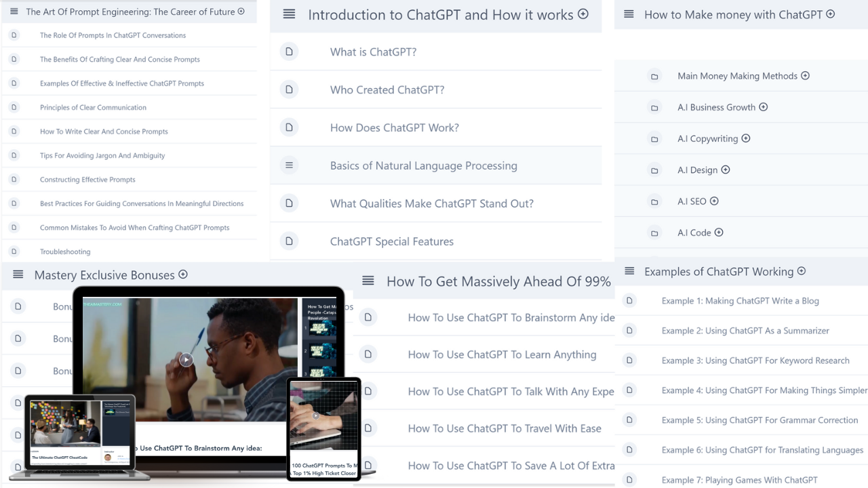This screenshot has width=868, height=488.
Task: Click folder icon next to A.I SEO
Action: (654, 202)
